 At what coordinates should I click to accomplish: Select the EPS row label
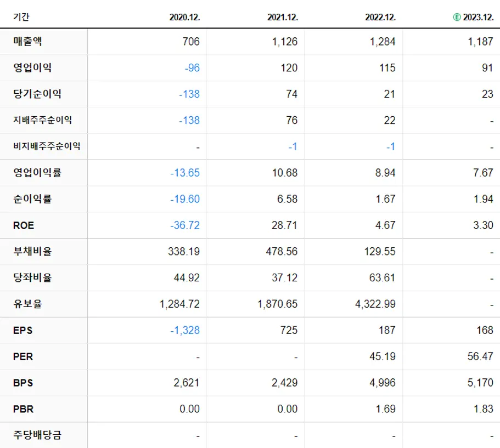tap(23, 331)
